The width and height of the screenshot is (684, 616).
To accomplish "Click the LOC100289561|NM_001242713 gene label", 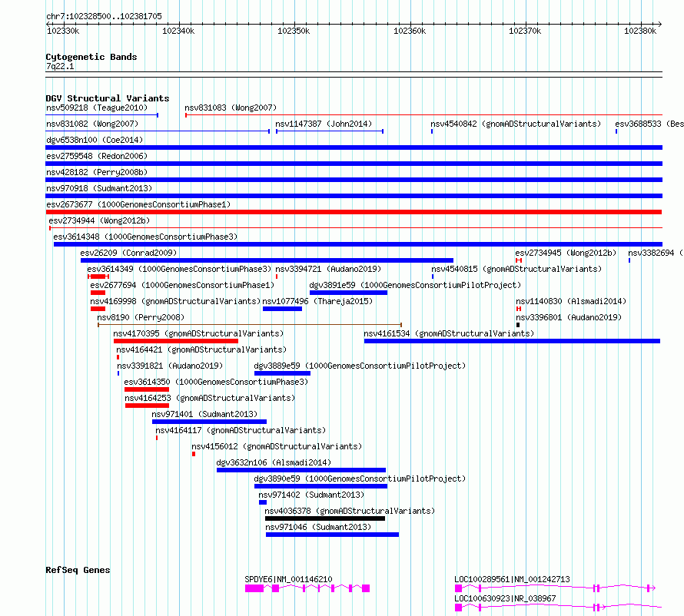I will 512,579.
